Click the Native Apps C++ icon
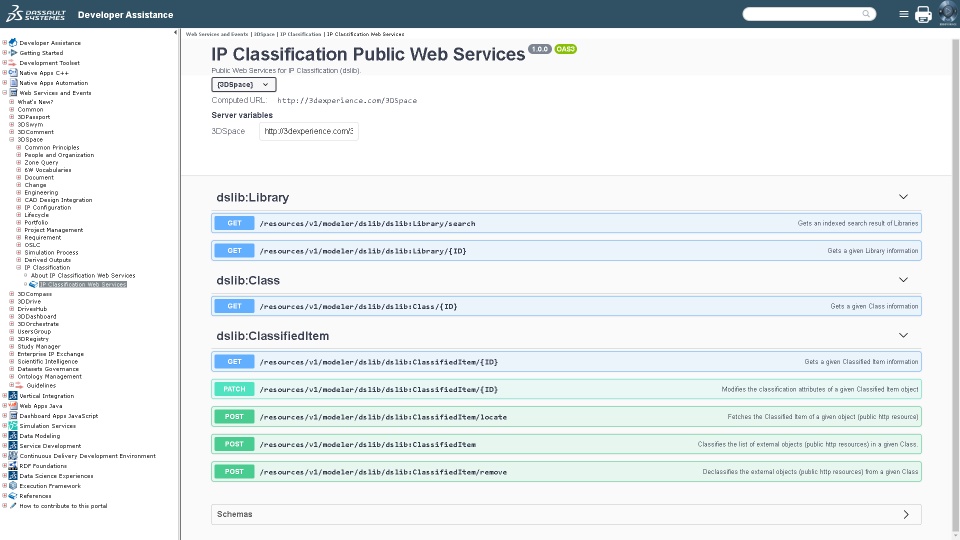Screen dimensions: 960x540 13,73
